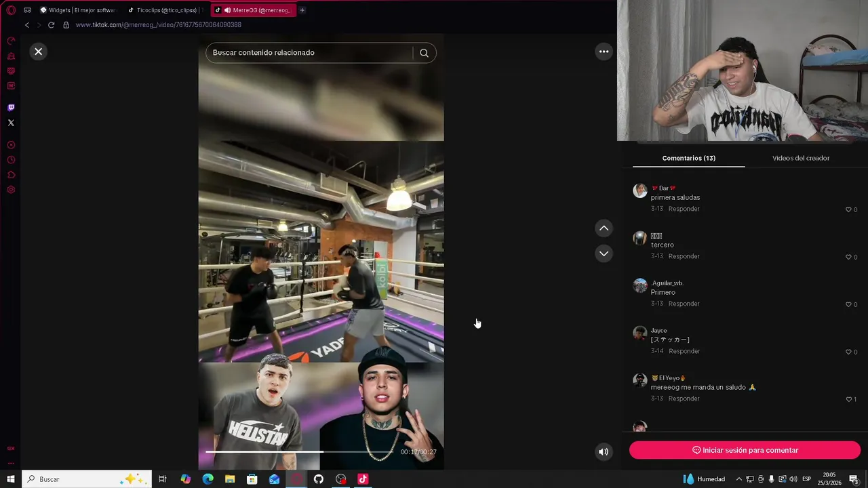Open Twitch in Opera sidebar
The height and width of the screenshot is (488, 868).
tap(11, 108)
